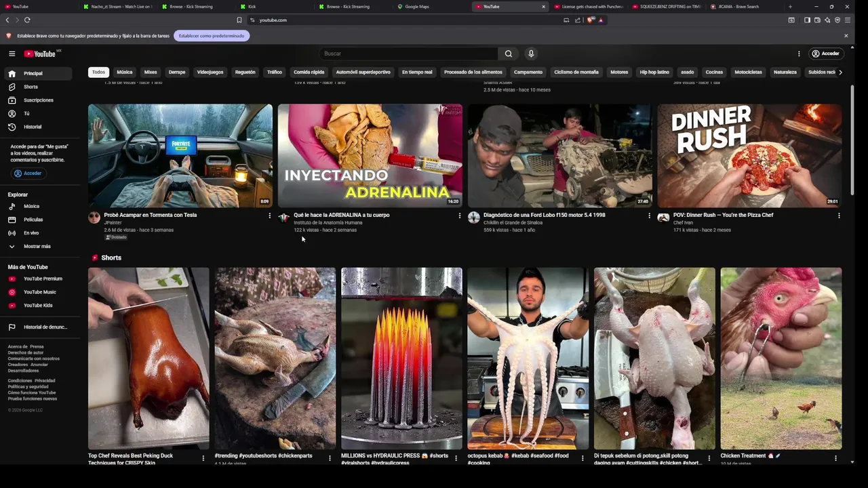Open options for chickenparts short
The image size is (868, 488).
coord(330,458)
